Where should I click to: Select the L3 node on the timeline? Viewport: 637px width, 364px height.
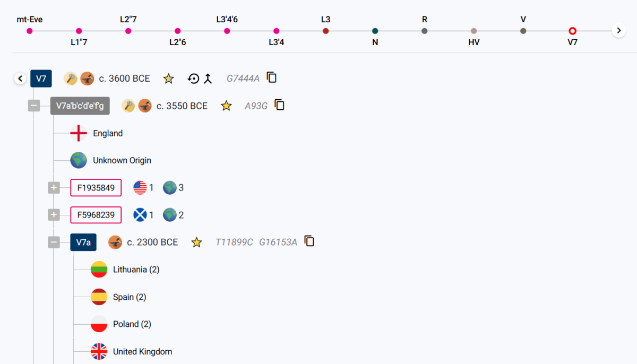pos(325,31)
